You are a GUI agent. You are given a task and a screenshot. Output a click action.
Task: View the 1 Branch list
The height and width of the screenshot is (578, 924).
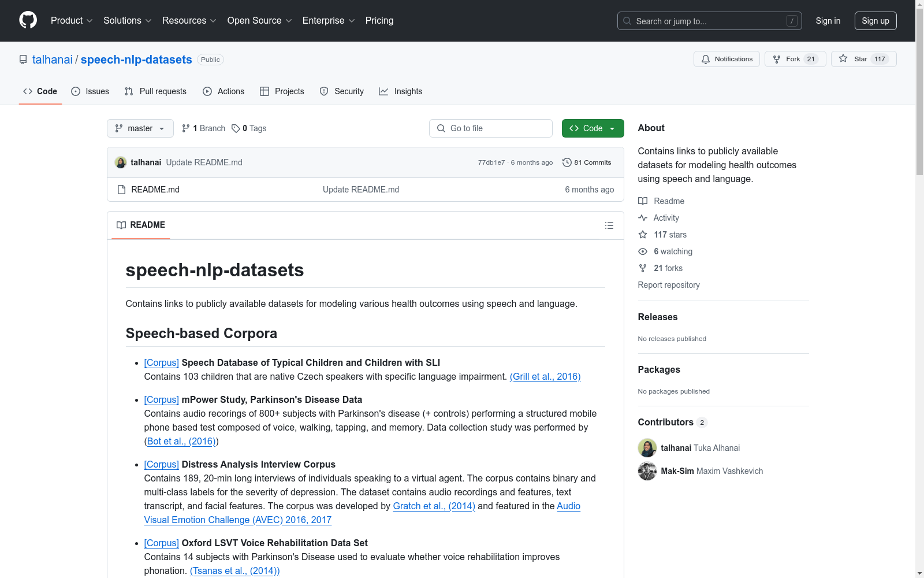pos(203,128)
